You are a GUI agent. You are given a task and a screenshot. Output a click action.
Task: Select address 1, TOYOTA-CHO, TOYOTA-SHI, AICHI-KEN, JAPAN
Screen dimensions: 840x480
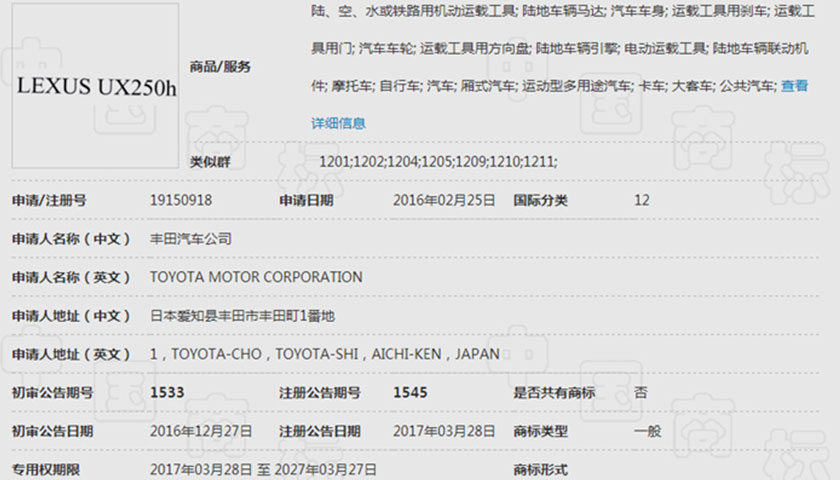325,354
